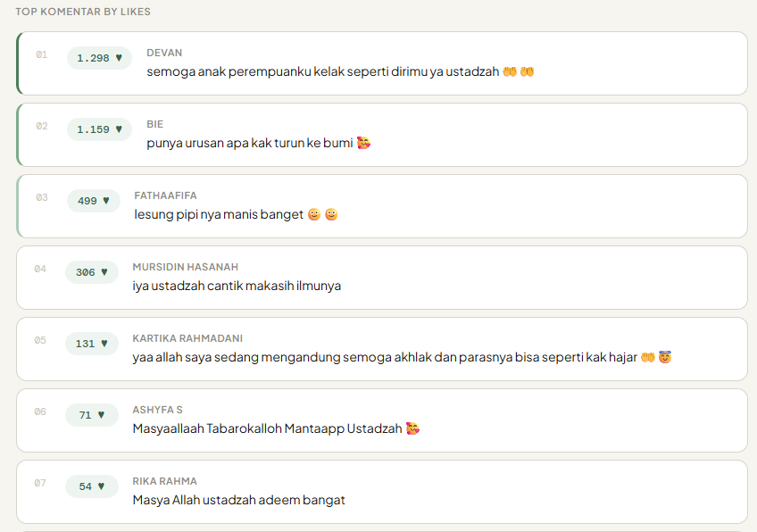Viewport: 757px width, 532px height.
Task: Click the 306 likes badge on MURSIDIN HASANAH's comment
Action: tap(92, 272)
